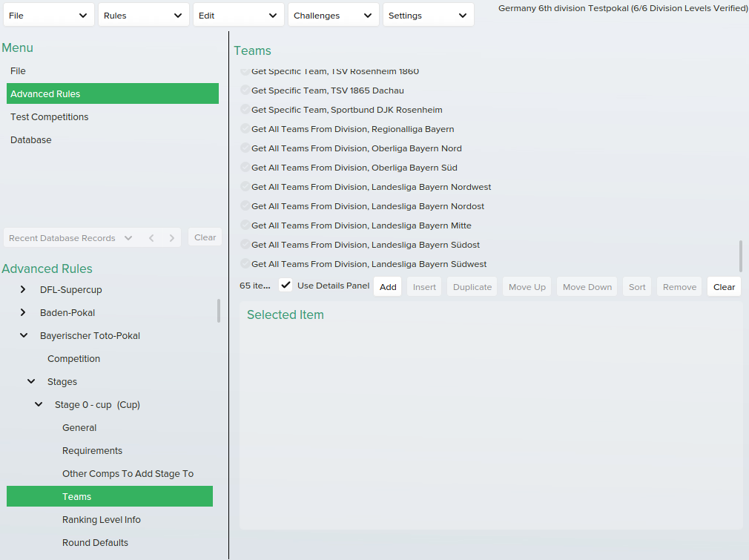Expand the Baden-Pokal tree node
Screen dimensions: 749x560
[x=23, y=312]
